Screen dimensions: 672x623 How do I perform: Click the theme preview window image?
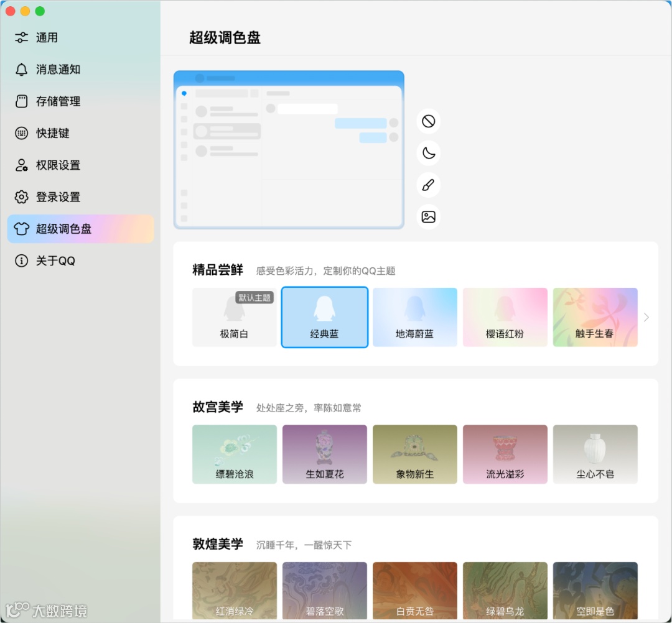pos(289,150)
